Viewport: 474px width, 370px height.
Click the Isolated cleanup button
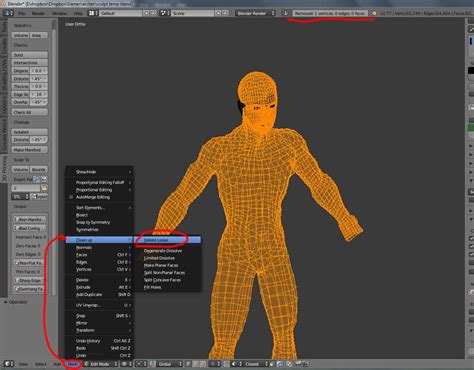pyautogui.click(x=30, y=132)
